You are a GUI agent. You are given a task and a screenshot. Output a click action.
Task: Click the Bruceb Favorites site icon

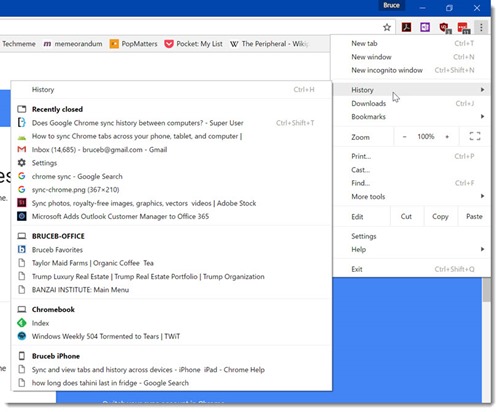tap(22, 249)
